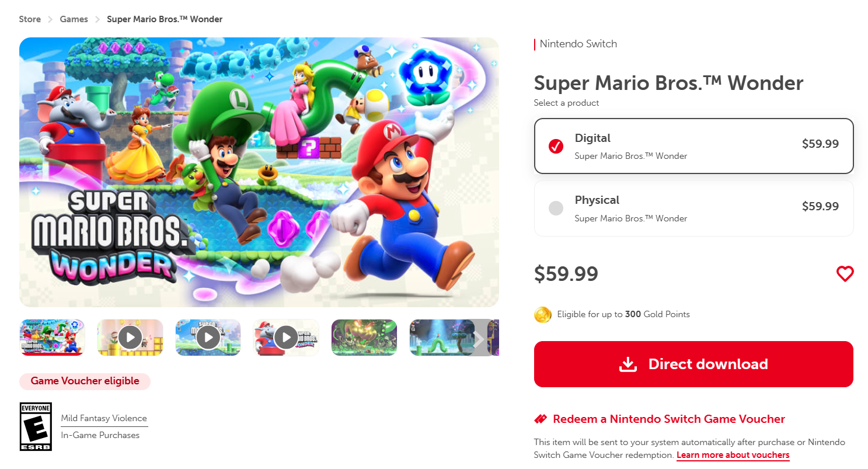Add game to wishlist with heart icon

click(845, 274)
